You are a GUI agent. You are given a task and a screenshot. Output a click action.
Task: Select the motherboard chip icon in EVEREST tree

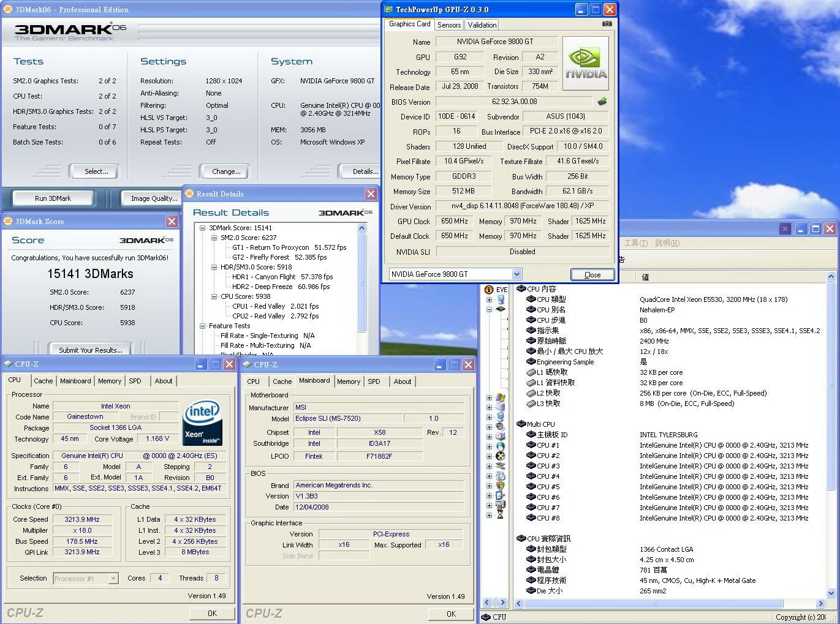click(501, 309)
